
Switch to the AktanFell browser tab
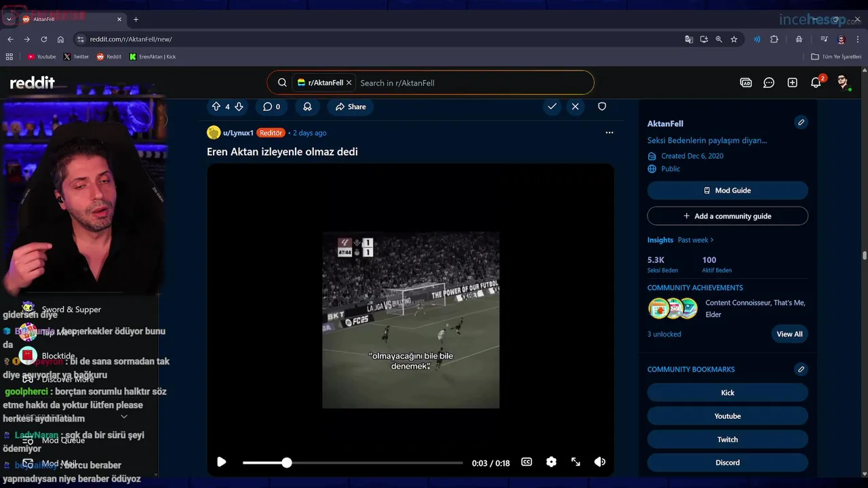[x=72, y=19]
